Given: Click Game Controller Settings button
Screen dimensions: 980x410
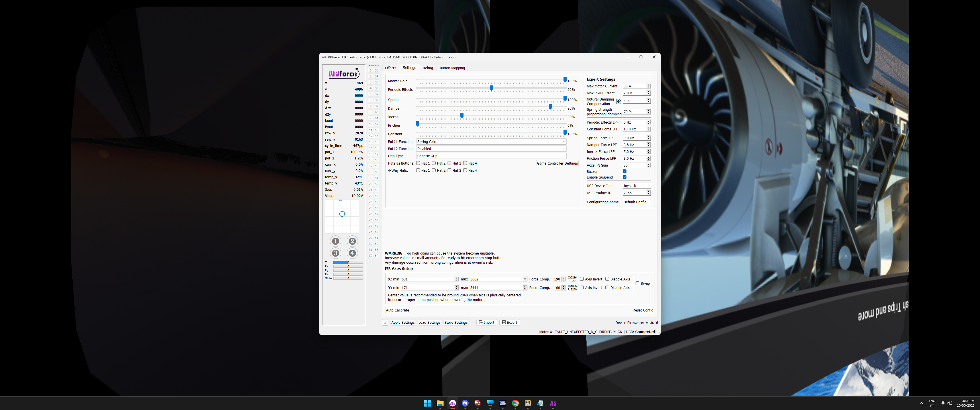Looking at the screenshot, I should pos(557,163).
